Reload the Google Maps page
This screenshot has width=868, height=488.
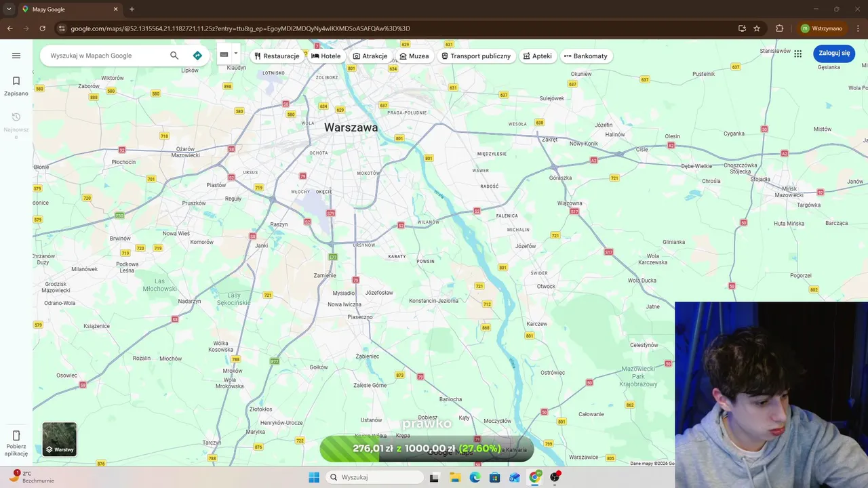coord(42,28)
